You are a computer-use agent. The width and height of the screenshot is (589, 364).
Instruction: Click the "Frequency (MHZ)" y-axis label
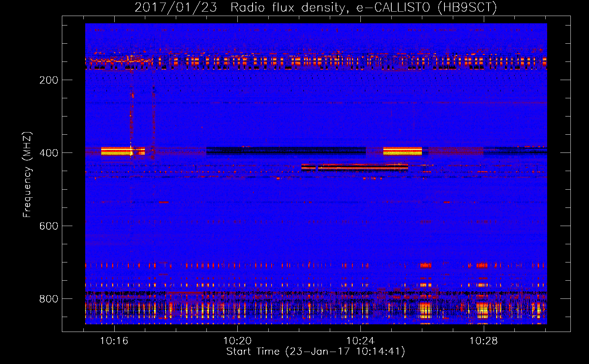pyautogui.click(x=27, y=174)
